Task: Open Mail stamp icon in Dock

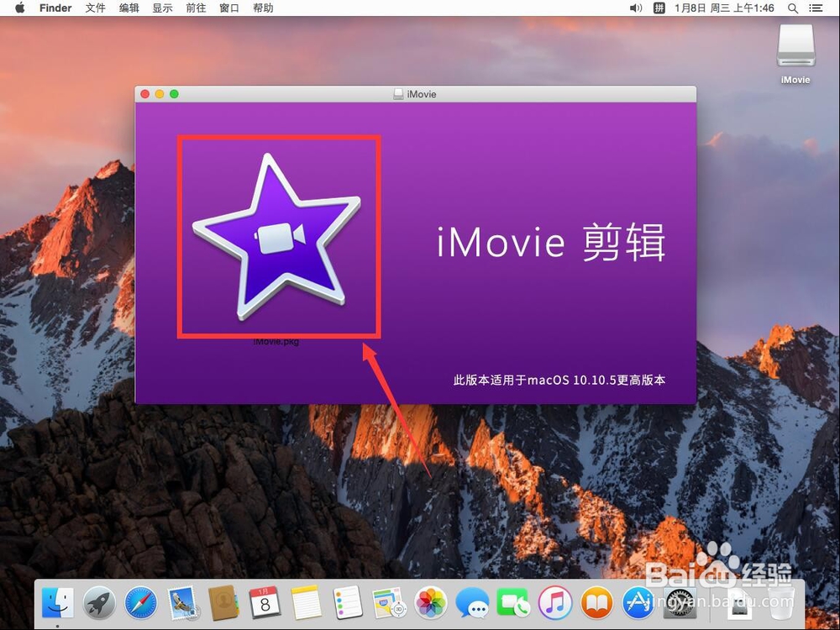Action: tap(182, 602)
